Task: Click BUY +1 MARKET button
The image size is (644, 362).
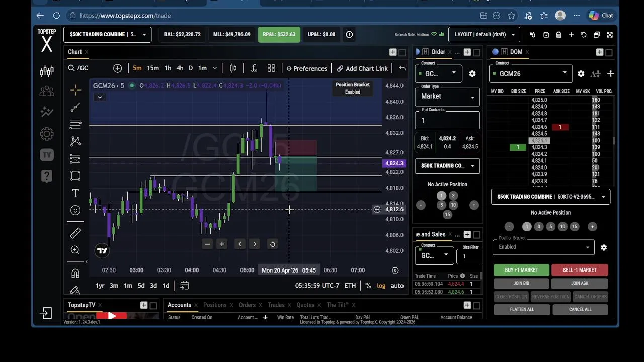Action: click(x=521, y=270)
